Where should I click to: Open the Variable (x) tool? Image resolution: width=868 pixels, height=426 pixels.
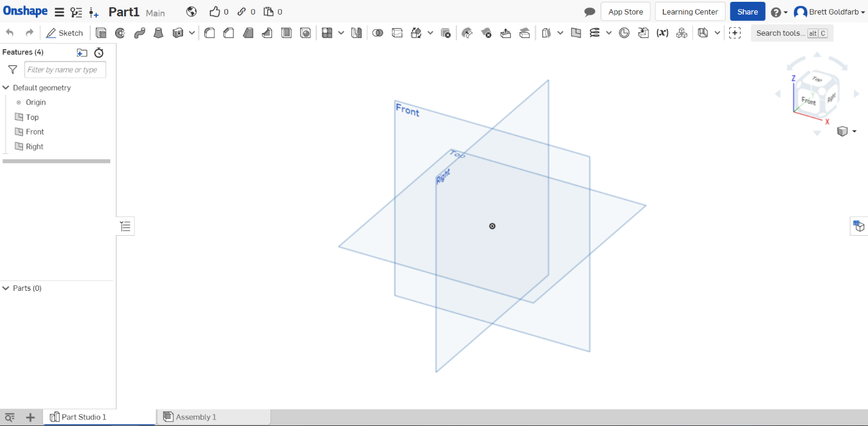click(x=662, y=33)
